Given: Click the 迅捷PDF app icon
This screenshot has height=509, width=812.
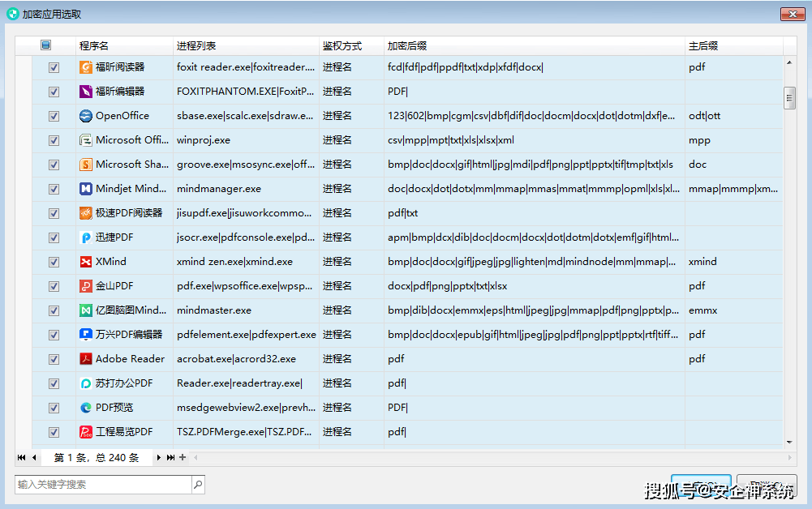Looking at the screenshot, I should coord(86,237).
